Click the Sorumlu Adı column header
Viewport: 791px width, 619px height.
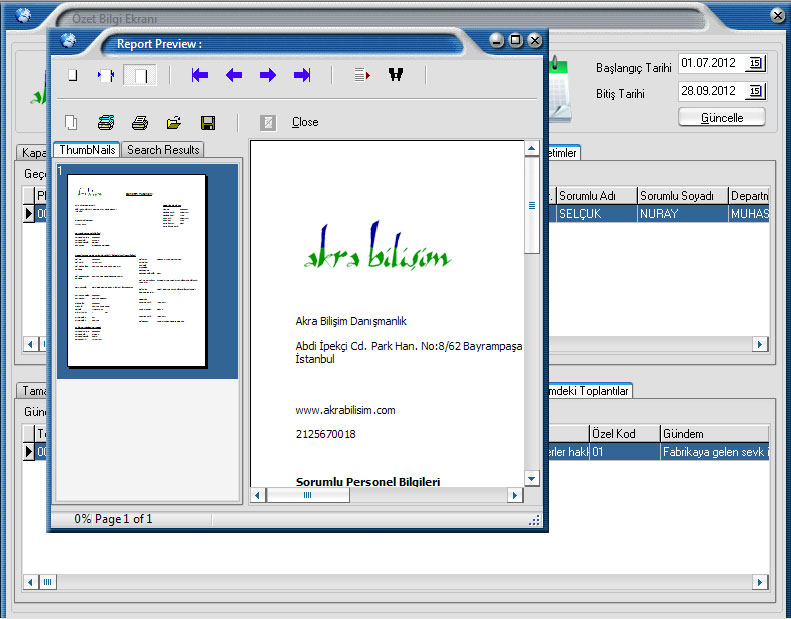pyautogui.click(x=596, y=196)
